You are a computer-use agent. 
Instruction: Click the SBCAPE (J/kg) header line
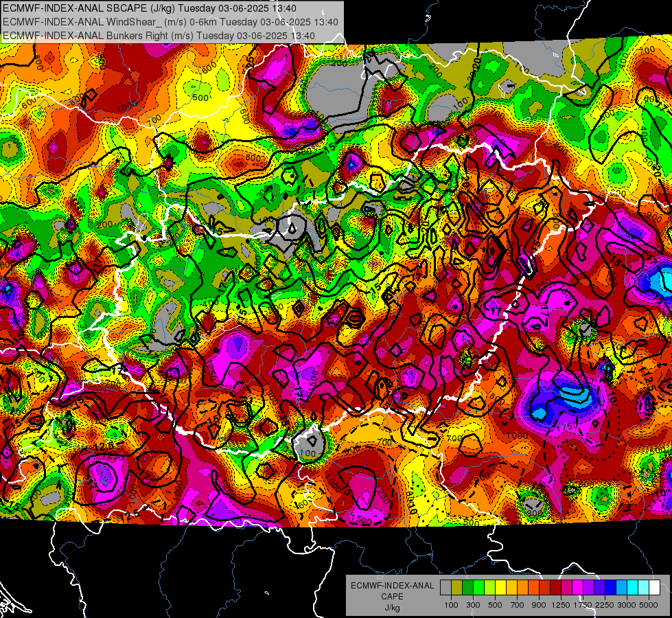tap(149, 8)
